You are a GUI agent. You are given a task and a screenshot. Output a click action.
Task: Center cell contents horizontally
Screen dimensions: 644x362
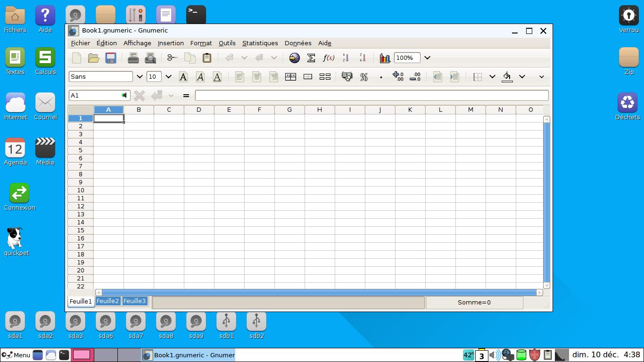[x=256, y=76]
